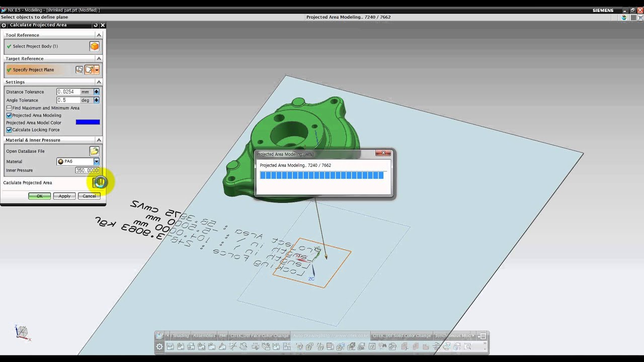Click the Apply button
644x362 pixels.
[x=64, y=196]
